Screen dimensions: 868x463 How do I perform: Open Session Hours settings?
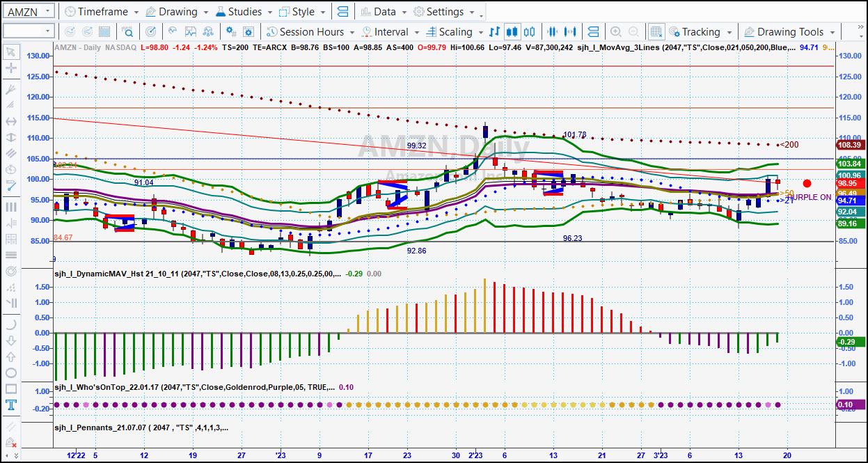pos(304,32)
